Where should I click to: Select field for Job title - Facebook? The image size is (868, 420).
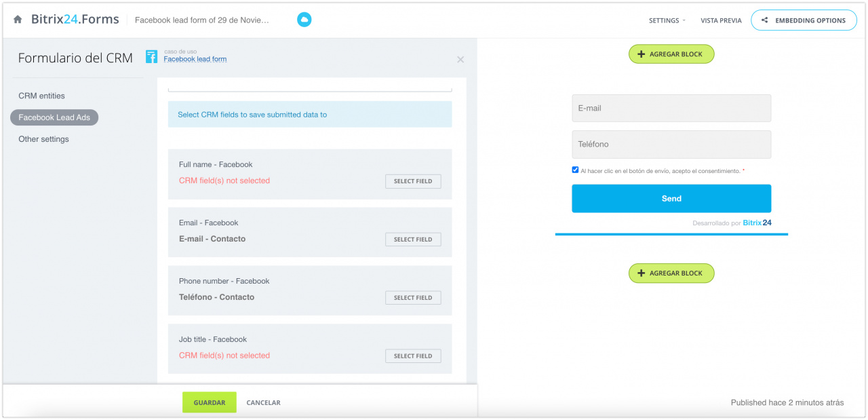click(x=413, y=356)
